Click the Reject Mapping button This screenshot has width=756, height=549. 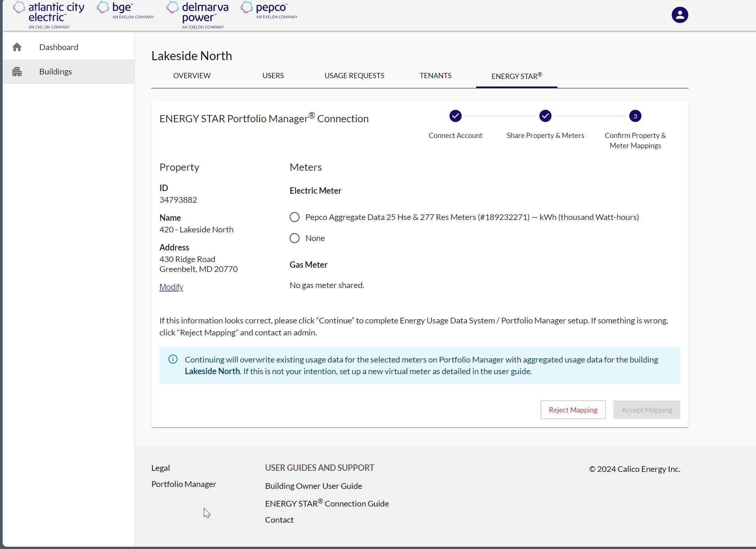[x=573, y=410]
